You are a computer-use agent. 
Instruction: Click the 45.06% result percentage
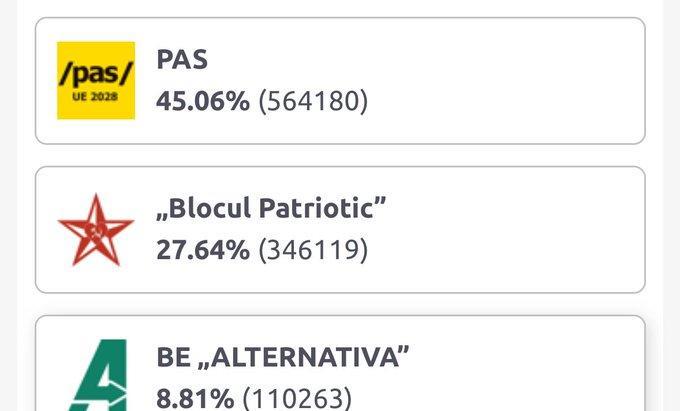[x=203, y=101]
